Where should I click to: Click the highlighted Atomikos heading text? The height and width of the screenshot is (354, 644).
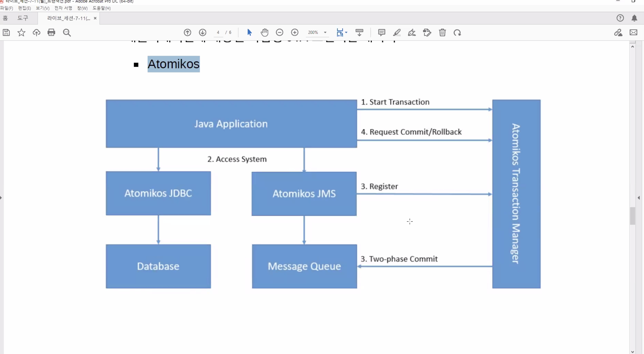173,64
